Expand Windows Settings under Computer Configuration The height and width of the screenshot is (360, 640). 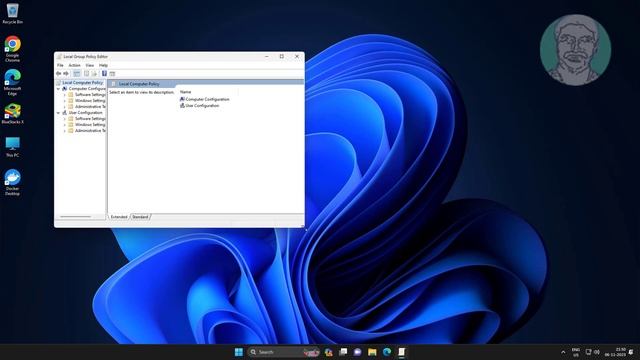coord(64,100)
